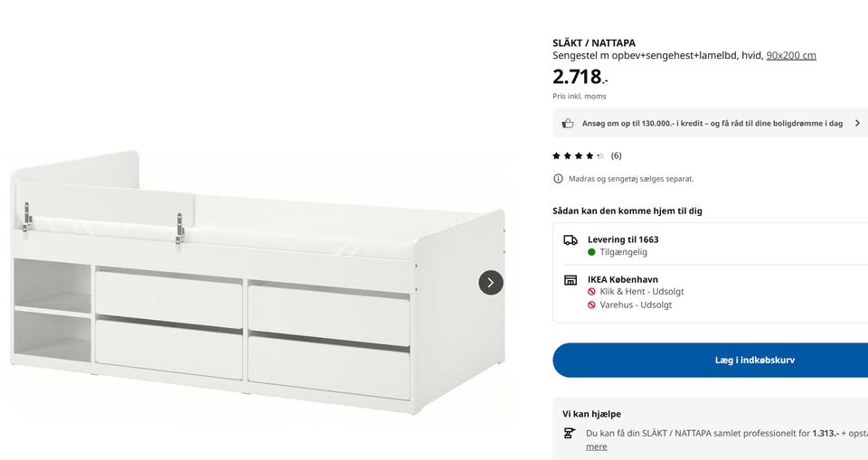Open the 90x200 cm size link
This screenshot has height=460, width=868.
pyautogui.click(x=791, y=55)
